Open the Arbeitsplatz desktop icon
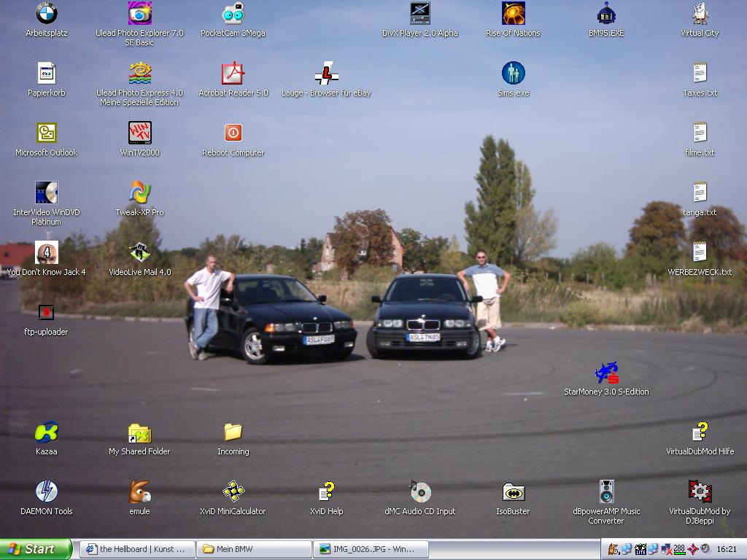Viewport: 747px width, 560px height. click(x=46, y=14)
